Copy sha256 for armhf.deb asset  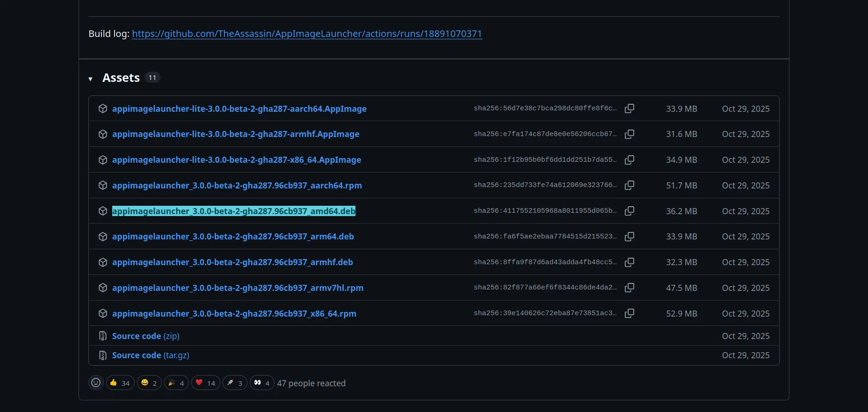(x=629, y=262)
